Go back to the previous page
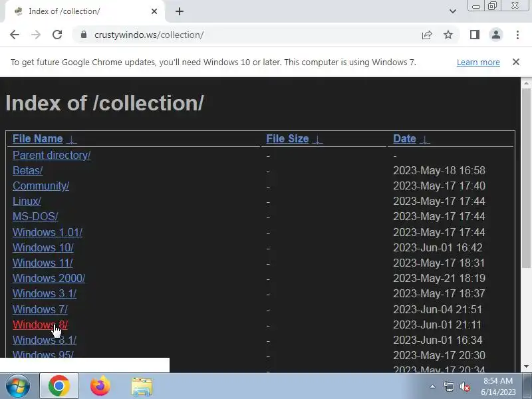Screen dimensions: 532x399 pyautogui.click(x=15, y=35)
